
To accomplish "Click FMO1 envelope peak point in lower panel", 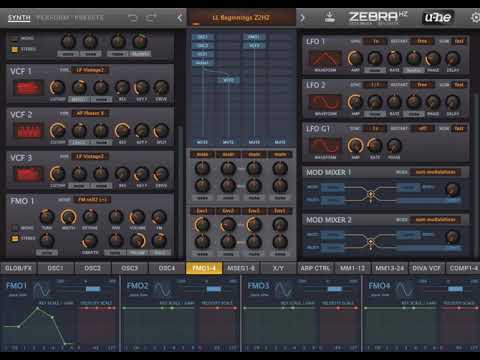I will pos(38,308).
